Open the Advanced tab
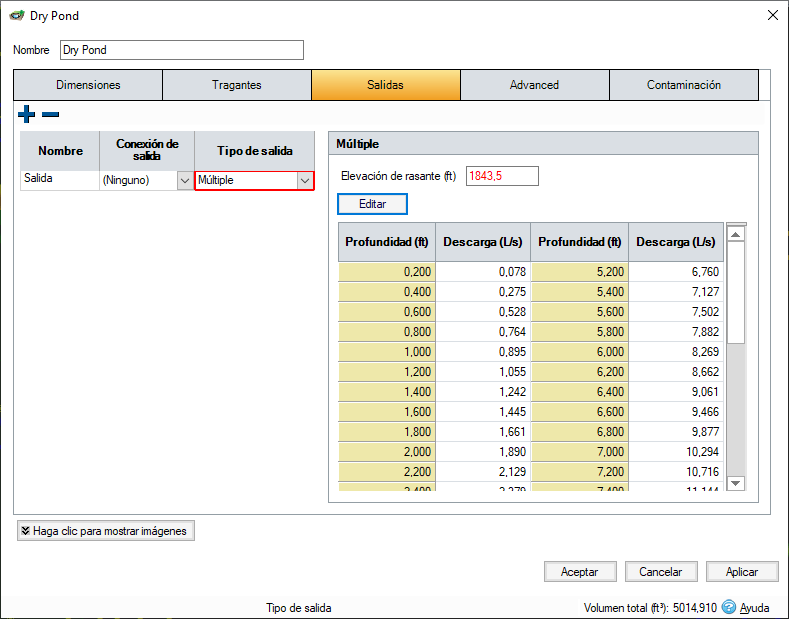This screenshot has width=789, height=619. point(534,85)
